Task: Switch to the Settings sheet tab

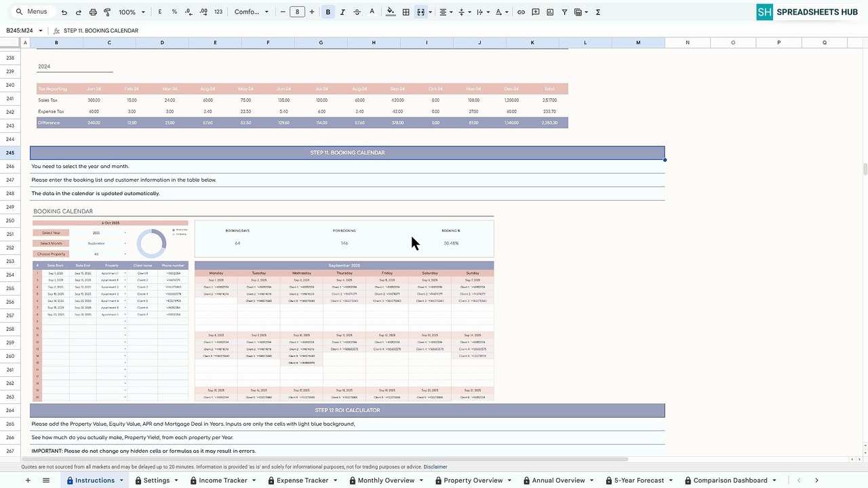Action: (x=157, y=481)
